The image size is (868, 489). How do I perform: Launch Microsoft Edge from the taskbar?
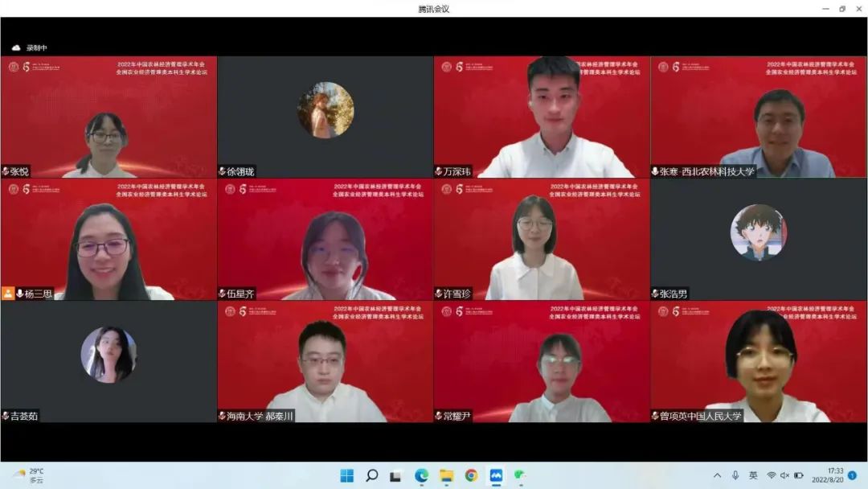click(x=421, y=475)
